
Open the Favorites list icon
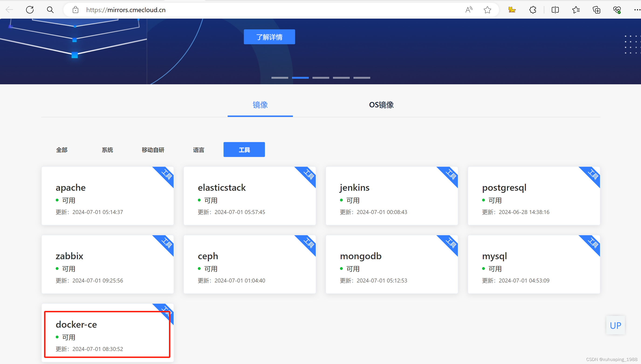[576, 10]
